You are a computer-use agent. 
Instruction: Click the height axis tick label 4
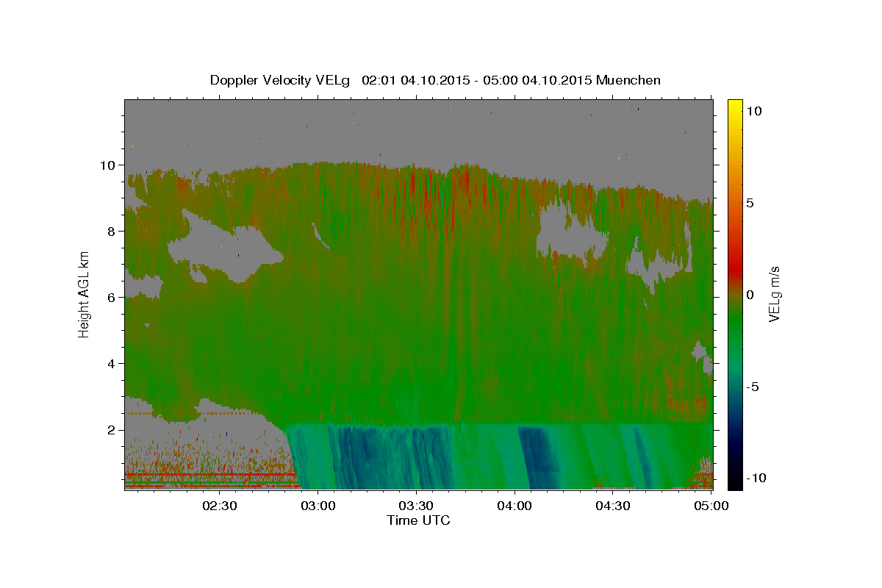(112, 364)
